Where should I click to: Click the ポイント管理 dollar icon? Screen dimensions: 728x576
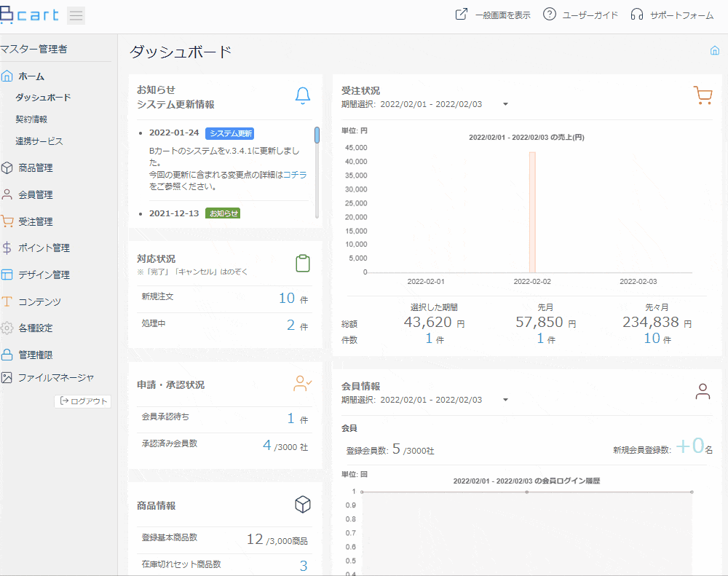tap(7, 248)
